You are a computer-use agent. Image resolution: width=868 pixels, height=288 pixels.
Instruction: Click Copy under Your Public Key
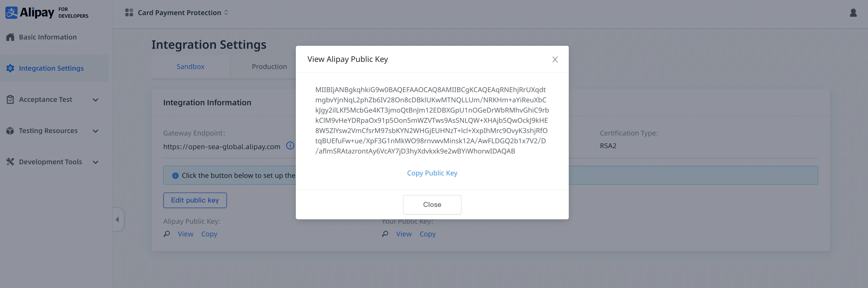pyautogui.click(x=427, y=234)
